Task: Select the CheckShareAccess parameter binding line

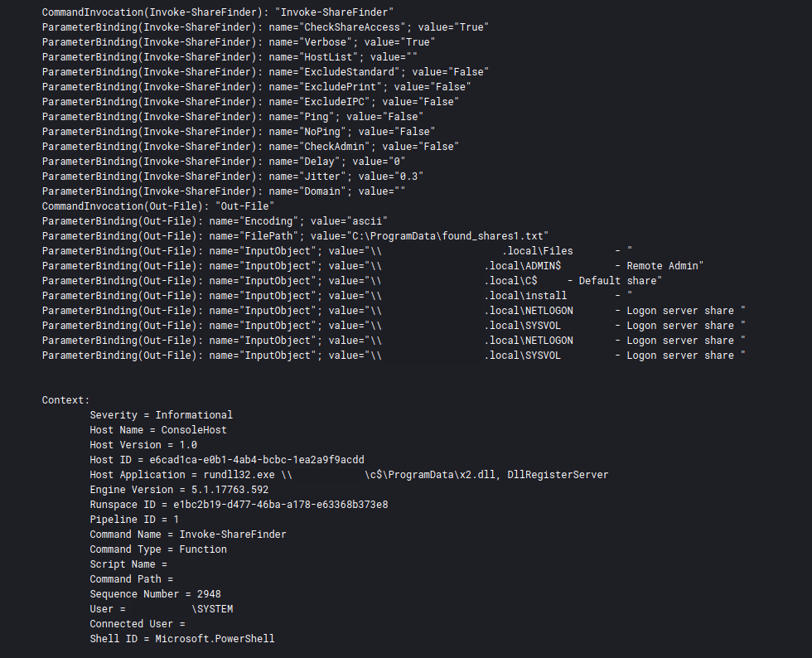Action: pos(265,27)
